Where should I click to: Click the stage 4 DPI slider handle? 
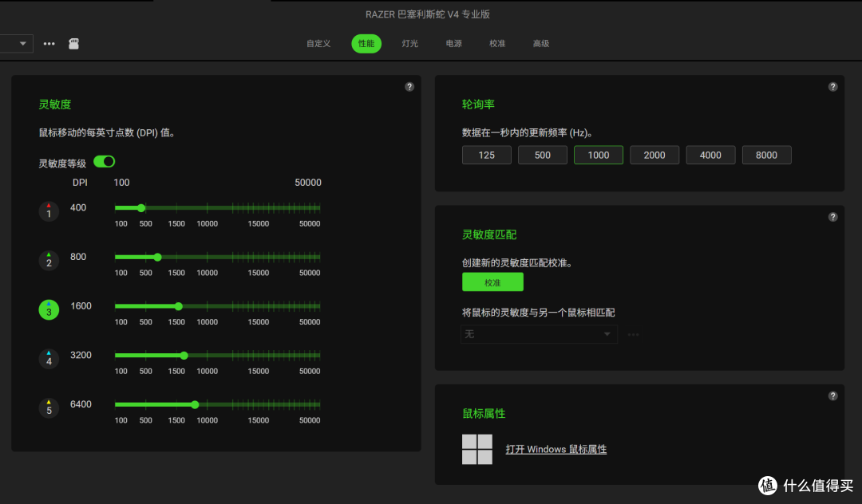pyautogui.click(x=184, y=355)
